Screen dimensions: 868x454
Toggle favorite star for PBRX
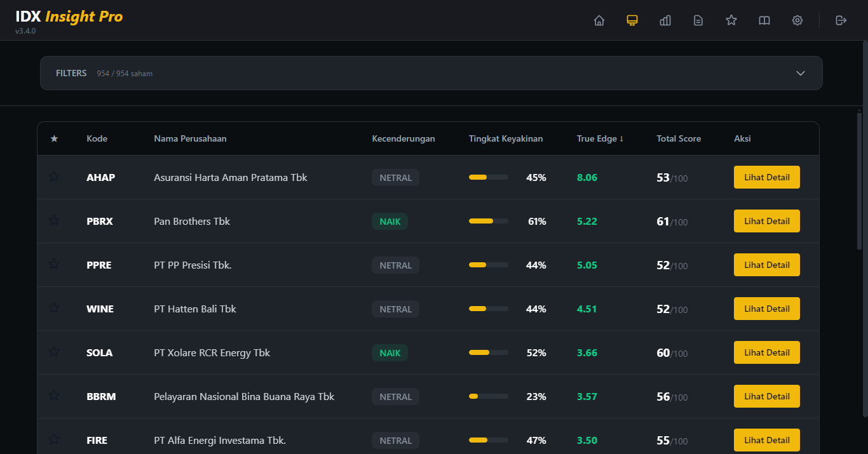[54, 220]
